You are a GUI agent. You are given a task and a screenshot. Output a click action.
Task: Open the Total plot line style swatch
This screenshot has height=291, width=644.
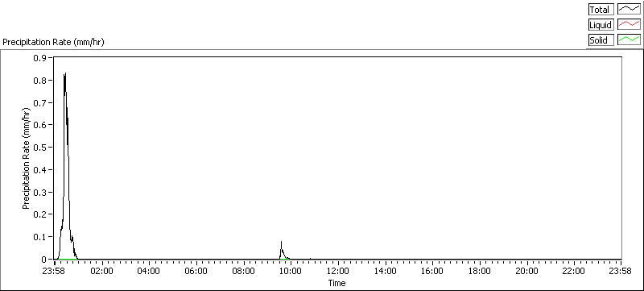tap(629, 10)
